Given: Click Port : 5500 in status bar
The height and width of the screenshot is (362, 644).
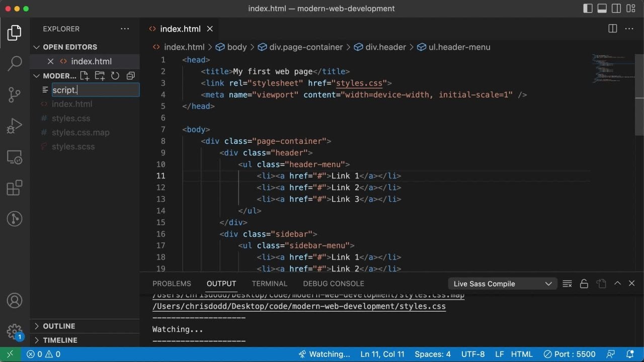Looking at the screenshot, I should pos(569,354).
